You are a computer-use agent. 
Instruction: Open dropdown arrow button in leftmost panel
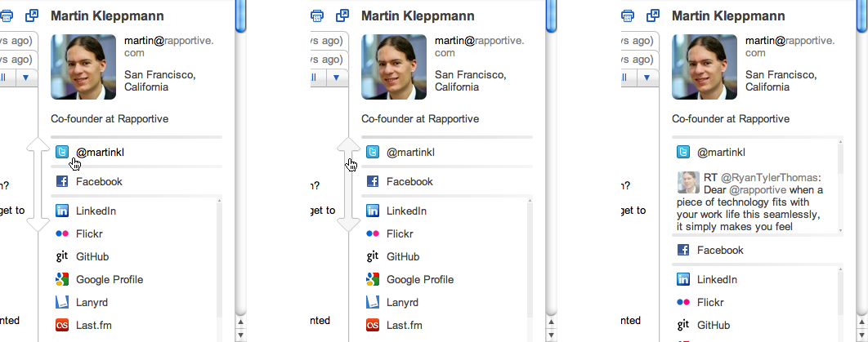26,78
